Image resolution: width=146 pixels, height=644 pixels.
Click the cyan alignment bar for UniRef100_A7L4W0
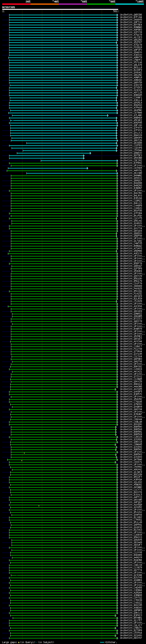[60, 116]
